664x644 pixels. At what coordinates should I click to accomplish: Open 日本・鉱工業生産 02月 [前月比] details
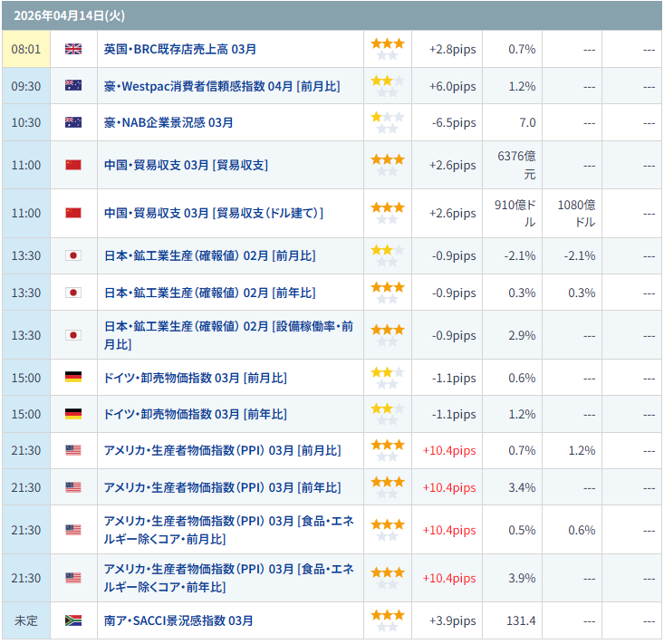[x=210, y=255]
